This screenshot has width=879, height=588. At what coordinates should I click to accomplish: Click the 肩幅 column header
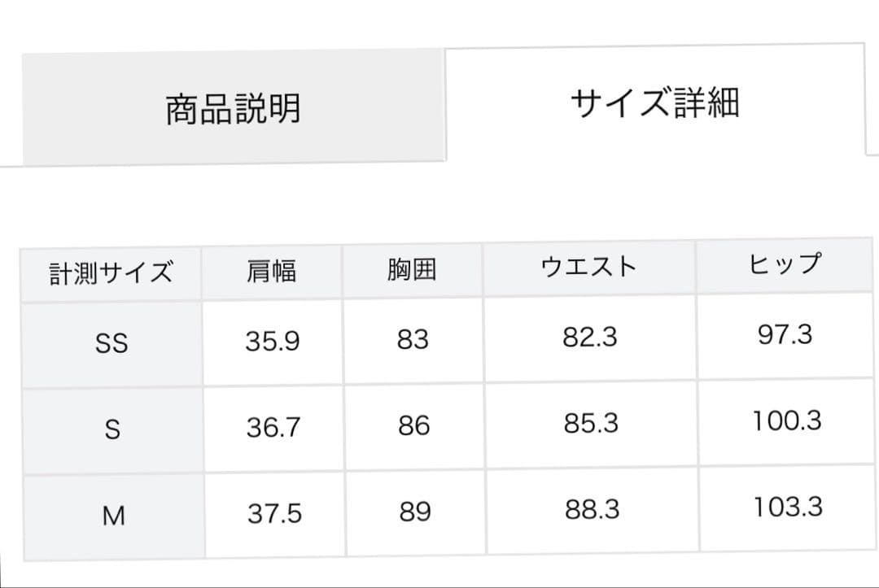click(x=273, y=268)
